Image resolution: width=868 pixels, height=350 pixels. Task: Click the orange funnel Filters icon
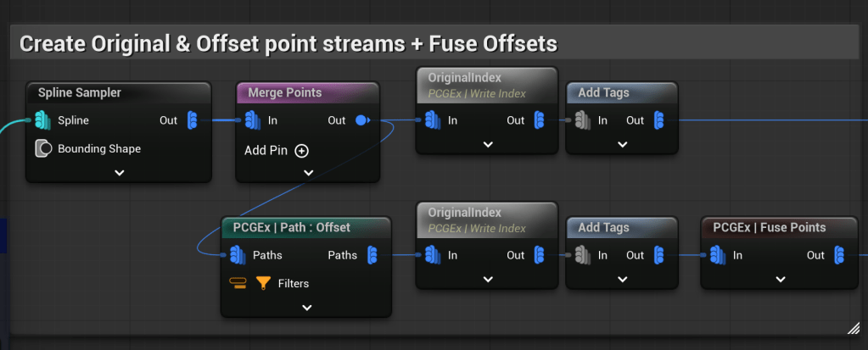[263, 283]
